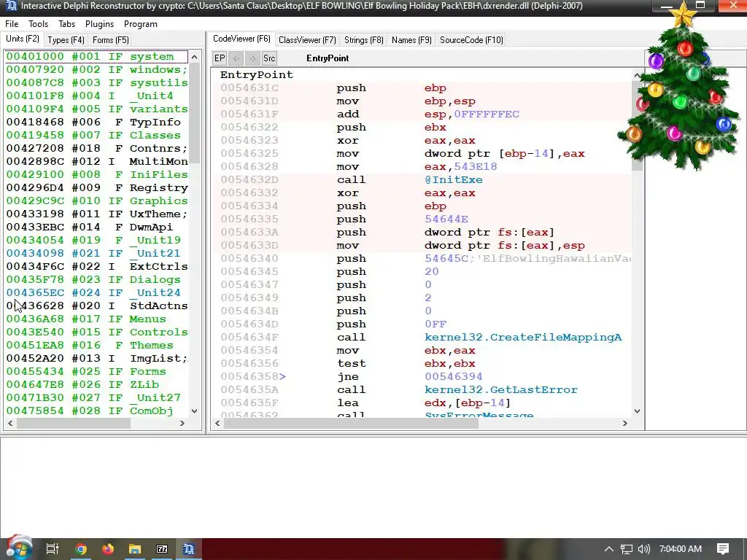The width and height of the screenshot is (747, 560).
Task: Click the Src source button
Action: 269,58
